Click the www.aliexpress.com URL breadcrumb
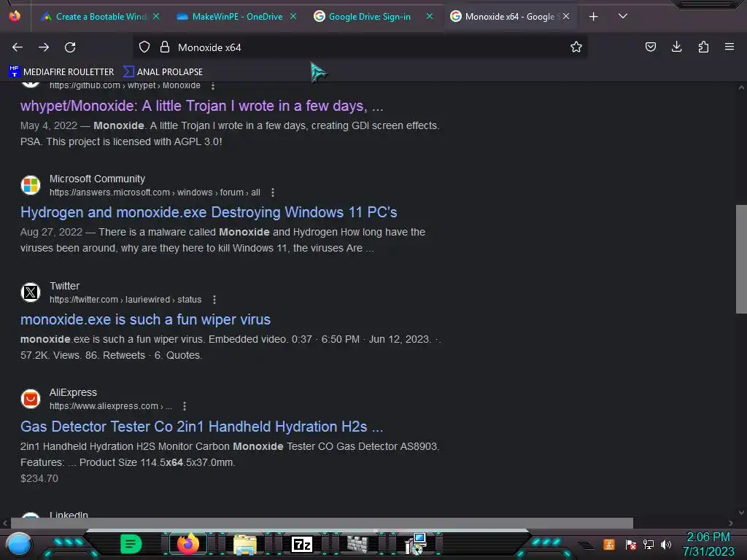 (x=111, y=406)
